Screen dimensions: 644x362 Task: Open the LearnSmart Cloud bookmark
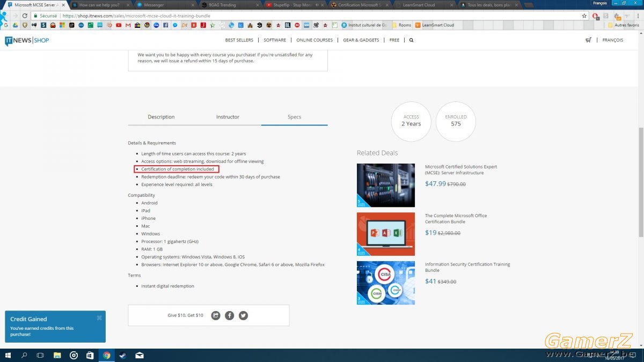pyautogui.click(x=434, y=25)
